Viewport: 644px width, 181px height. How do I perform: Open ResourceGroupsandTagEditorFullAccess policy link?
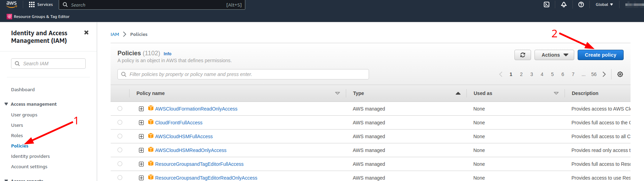click(x=199, y=164)
